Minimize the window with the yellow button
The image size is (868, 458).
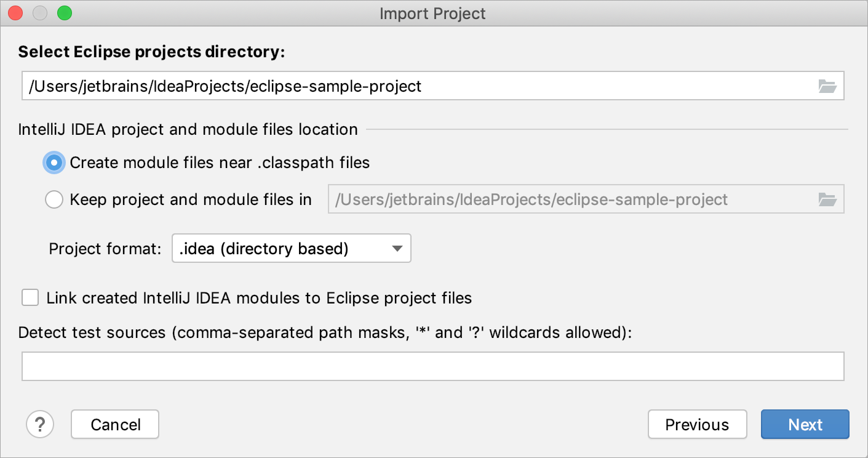point(40,13)
